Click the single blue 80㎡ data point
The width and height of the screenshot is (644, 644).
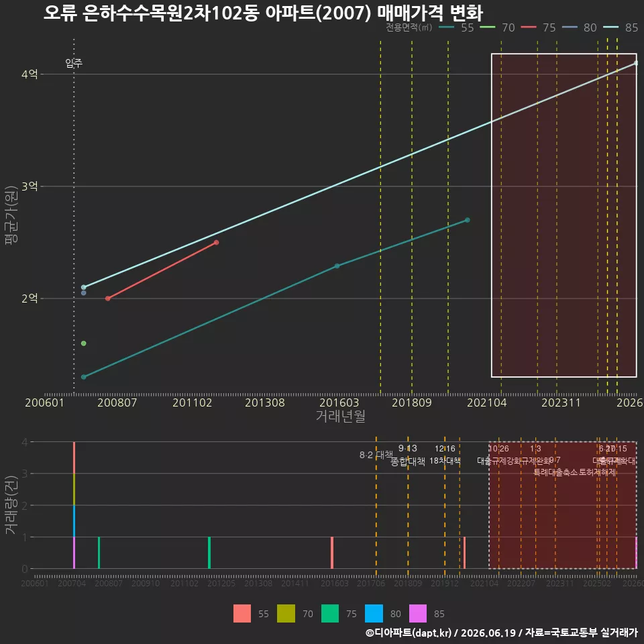(83, 293)
